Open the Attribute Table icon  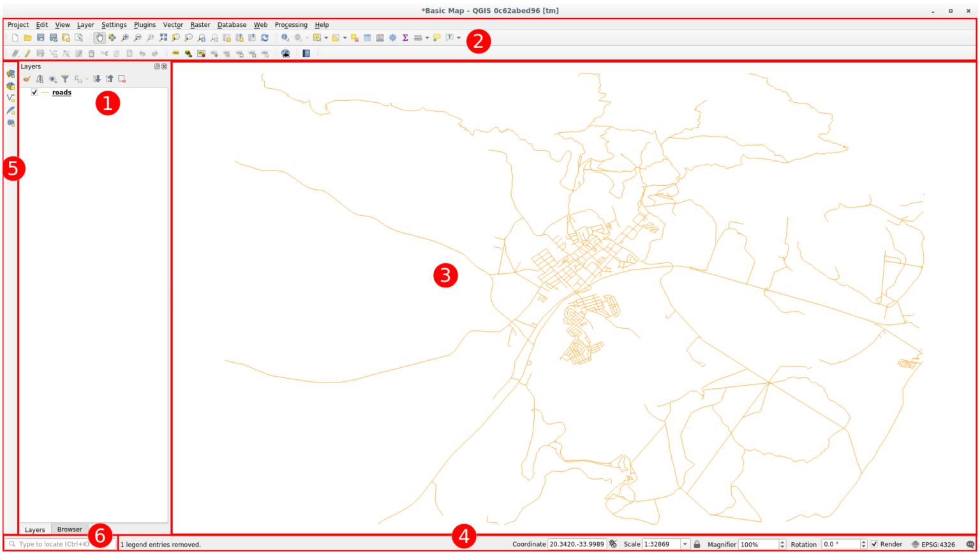click(367, 37)
